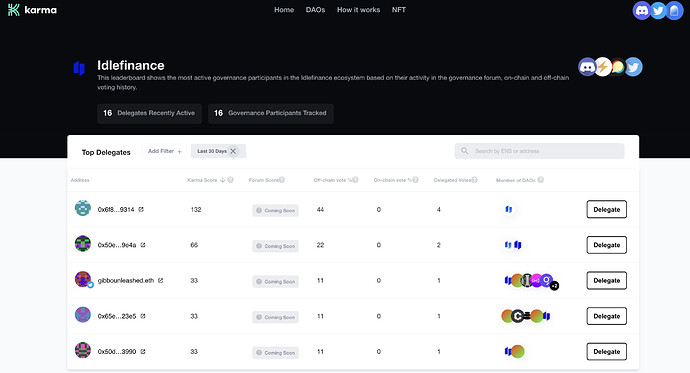Delegate to 0x65e...23e5

(606, 316)
